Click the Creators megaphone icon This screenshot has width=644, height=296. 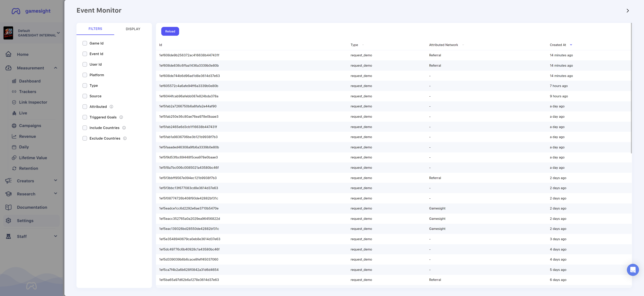[9, 181]
